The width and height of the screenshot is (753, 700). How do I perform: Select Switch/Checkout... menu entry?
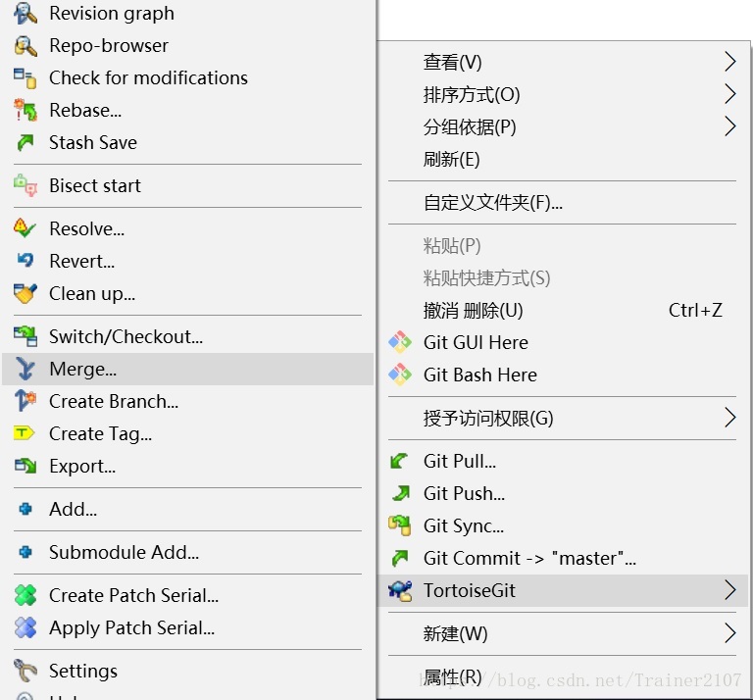pos(188,336)
